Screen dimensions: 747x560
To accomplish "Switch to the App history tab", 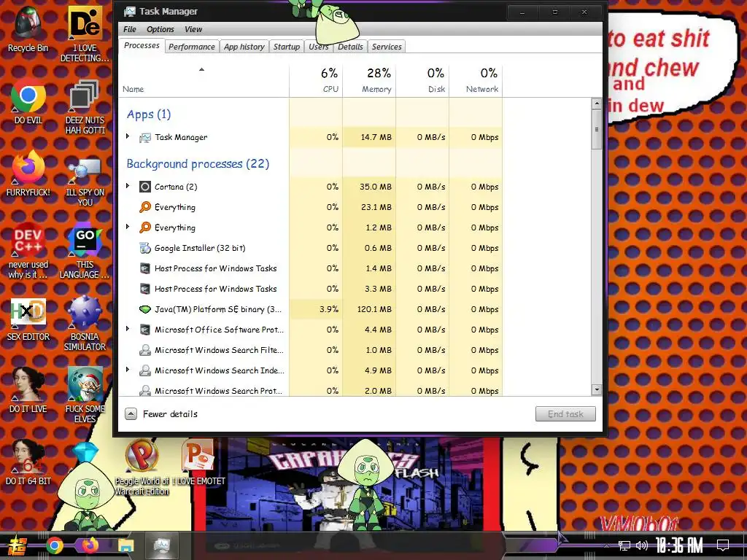I will tap(244, 47).
